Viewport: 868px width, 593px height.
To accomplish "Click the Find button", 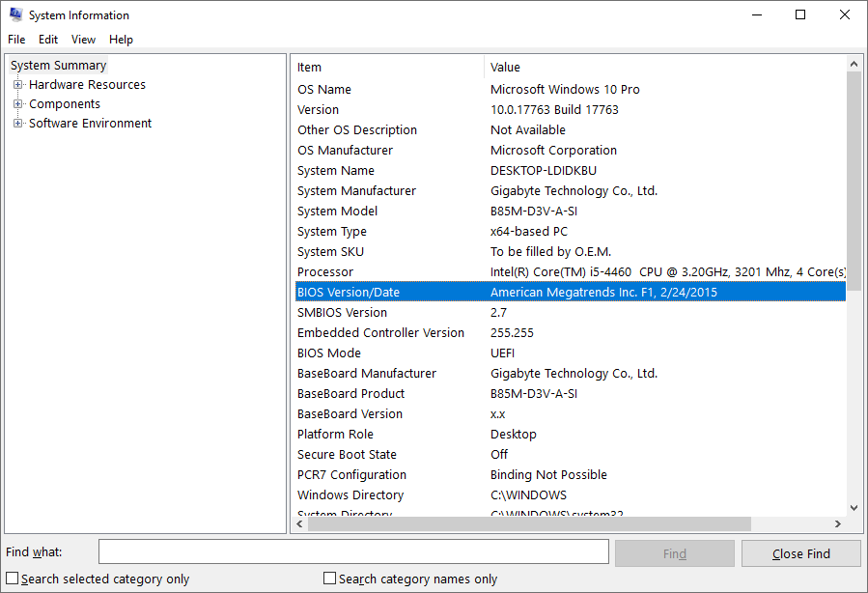I will pos(675,553).
